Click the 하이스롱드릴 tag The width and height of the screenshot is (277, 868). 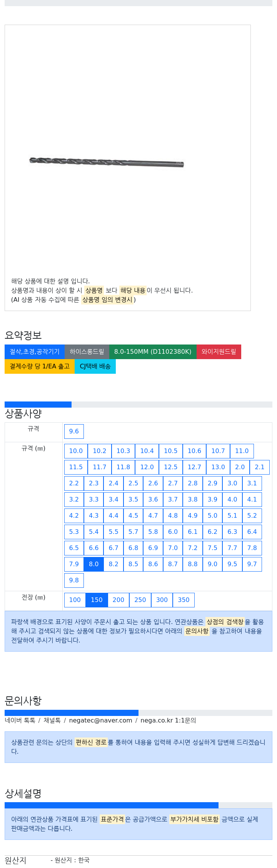coord(87,351)
